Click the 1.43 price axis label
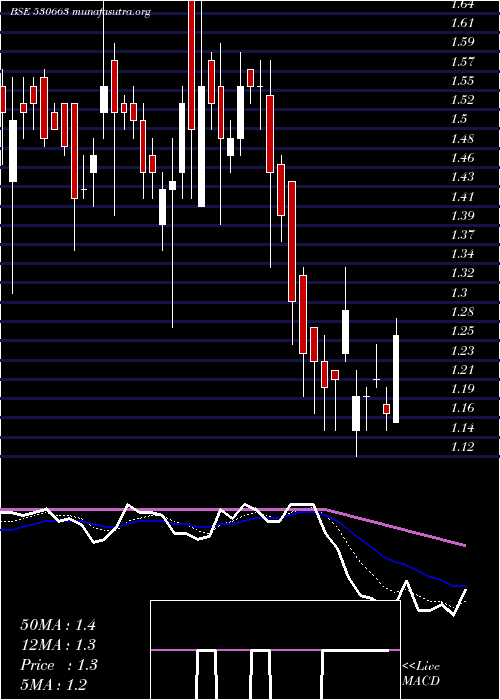The image size is (500, 700). 462,177
